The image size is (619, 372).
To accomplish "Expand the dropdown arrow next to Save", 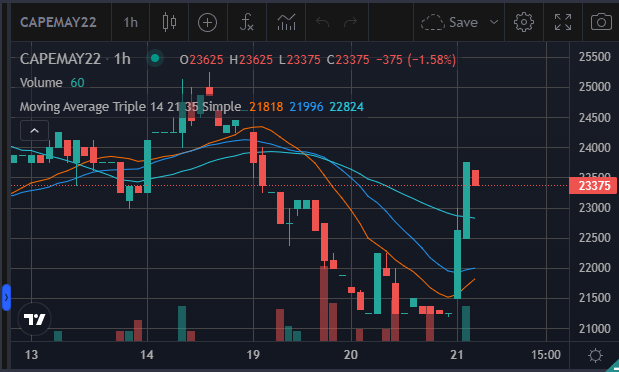I will 494,22.
